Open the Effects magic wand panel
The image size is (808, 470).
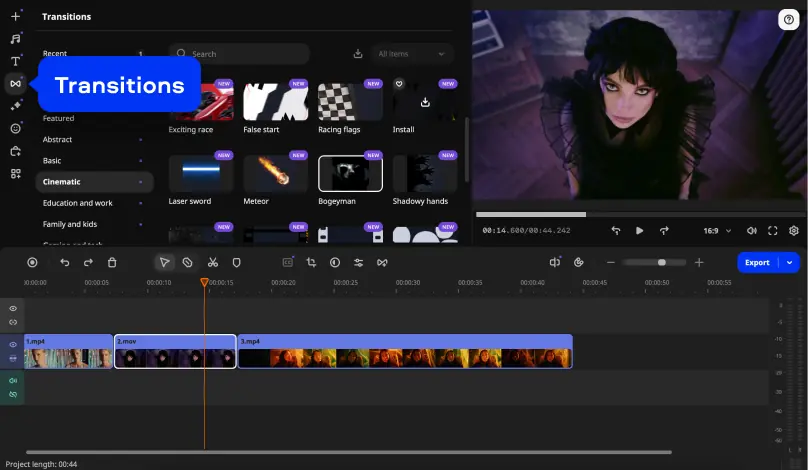(x=15, y=106)
